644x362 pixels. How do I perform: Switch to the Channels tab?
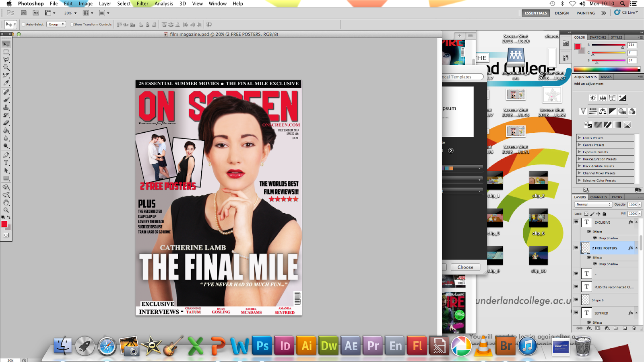pos(599,197)
